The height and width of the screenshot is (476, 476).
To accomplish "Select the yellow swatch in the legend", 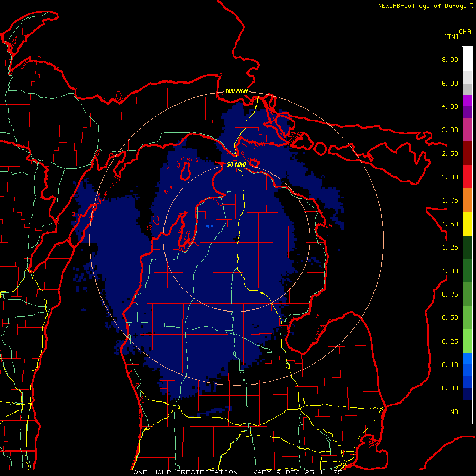I will pos(467,224).
